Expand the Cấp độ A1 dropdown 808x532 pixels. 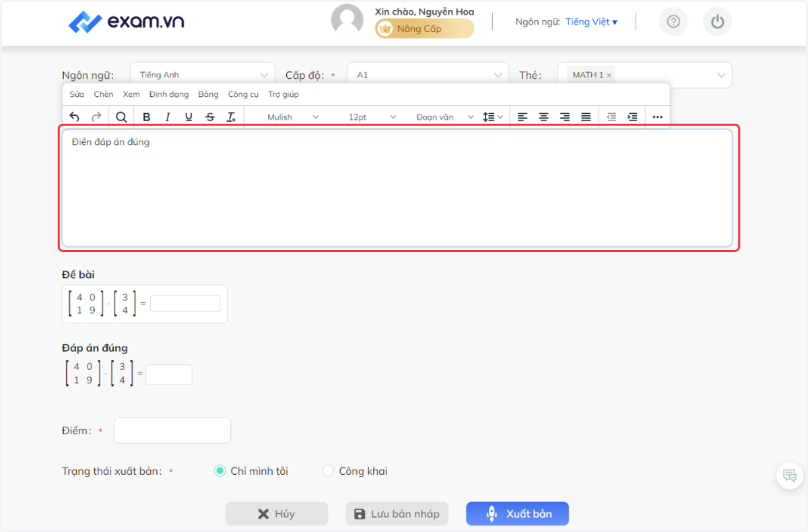pos(428,75)
